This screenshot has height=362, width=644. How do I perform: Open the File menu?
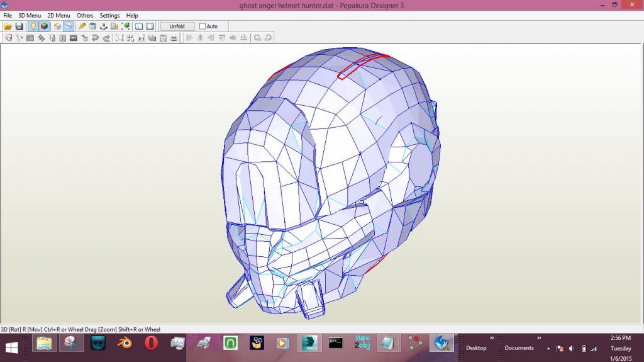pyautogui.click(x=8, y=16)
